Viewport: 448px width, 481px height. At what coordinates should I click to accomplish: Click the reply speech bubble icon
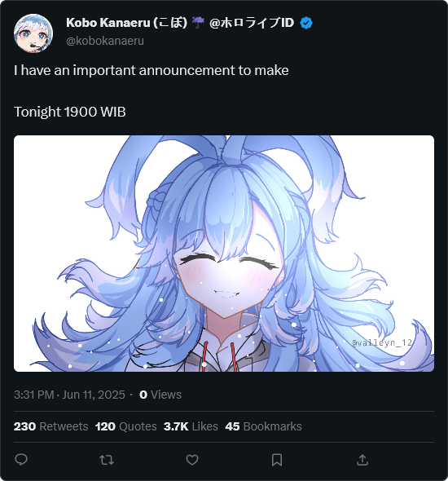[x=21, y=460]
